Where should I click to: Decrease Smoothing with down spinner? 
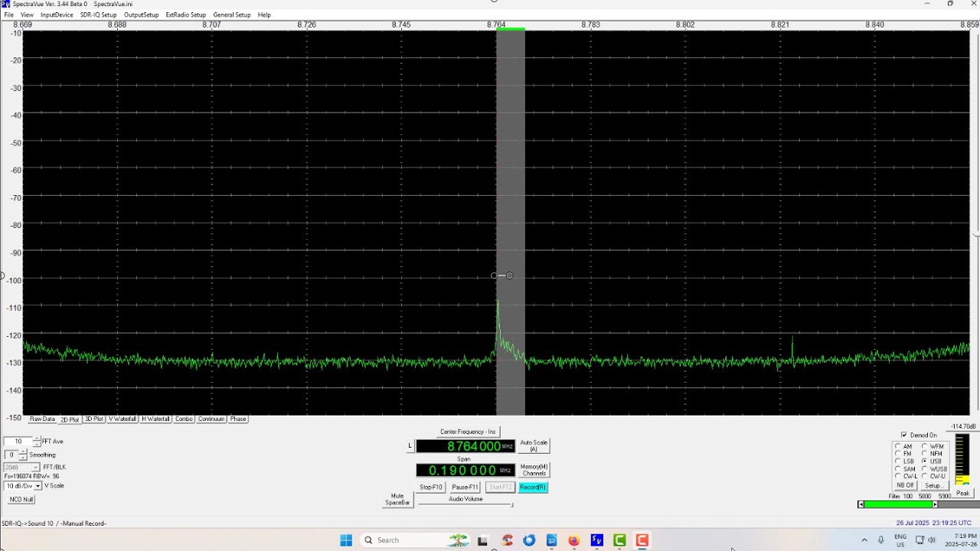click(x=24, y=457)
